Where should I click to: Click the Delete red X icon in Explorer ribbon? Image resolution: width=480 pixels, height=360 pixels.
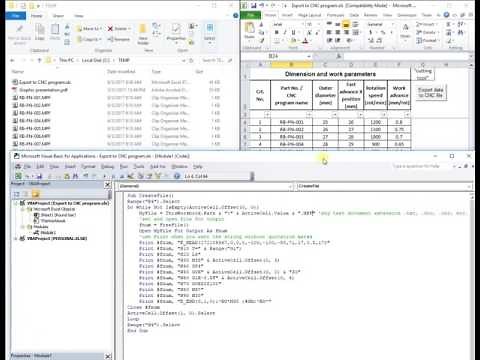110,29
